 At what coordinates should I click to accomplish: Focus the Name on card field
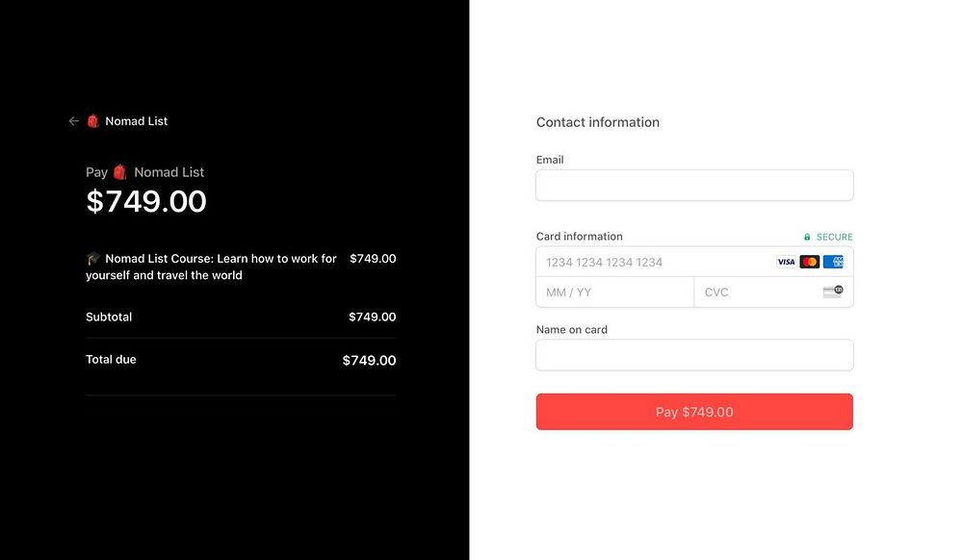[x=693, y=355]
